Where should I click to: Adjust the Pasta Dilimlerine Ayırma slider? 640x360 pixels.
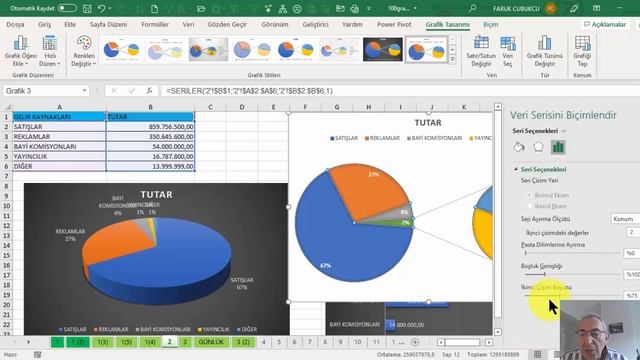point(526,253)
